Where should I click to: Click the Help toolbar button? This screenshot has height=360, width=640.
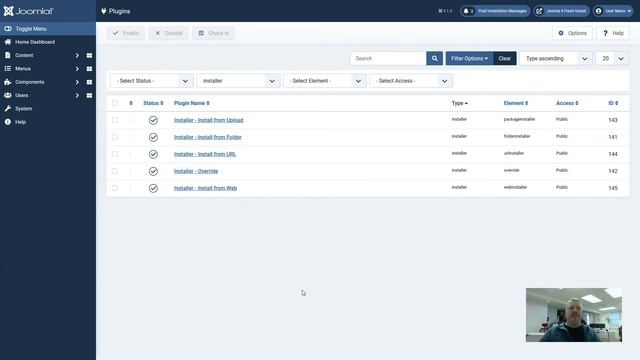click(613, 33)
